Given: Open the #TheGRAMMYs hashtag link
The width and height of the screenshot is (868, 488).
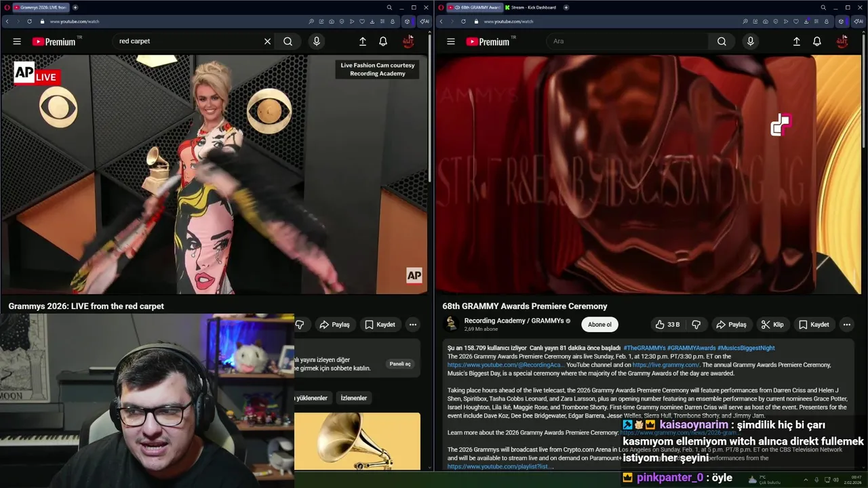Looking at the screenshot, I should point(644,348).
